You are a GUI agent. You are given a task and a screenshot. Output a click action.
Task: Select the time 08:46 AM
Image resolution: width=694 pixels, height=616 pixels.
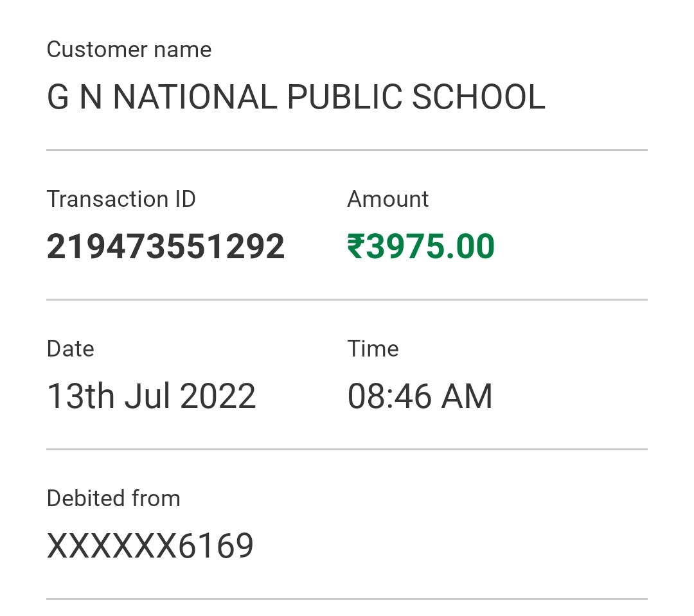(x=420, y=396)
